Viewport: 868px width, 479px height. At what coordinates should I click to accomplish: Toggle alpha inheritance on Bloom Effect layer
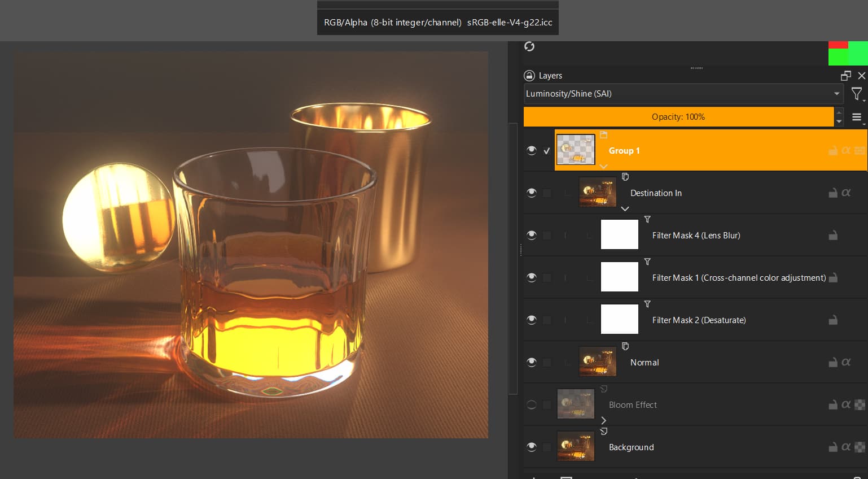(x=860, y=405)
